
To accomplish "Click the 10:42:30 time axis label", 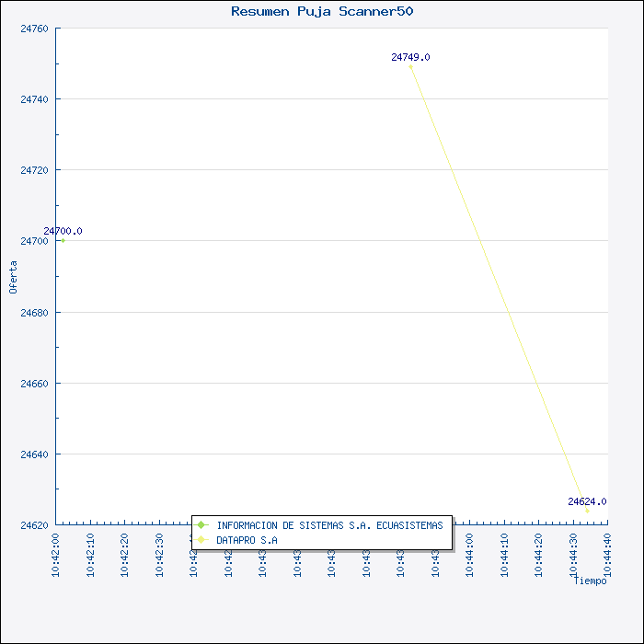I will click(x=159, y=556).
